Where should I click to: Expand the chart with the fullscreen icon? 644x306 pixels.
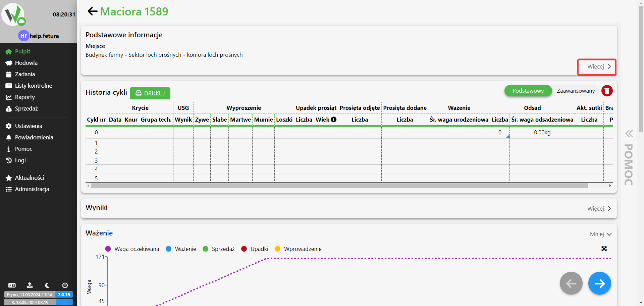click(604, 249)
